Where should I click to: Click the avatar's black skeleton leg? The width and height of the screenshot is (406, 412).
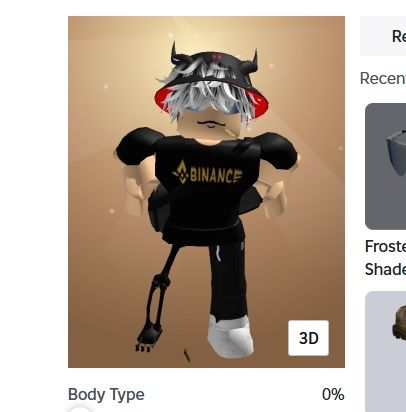156,300
